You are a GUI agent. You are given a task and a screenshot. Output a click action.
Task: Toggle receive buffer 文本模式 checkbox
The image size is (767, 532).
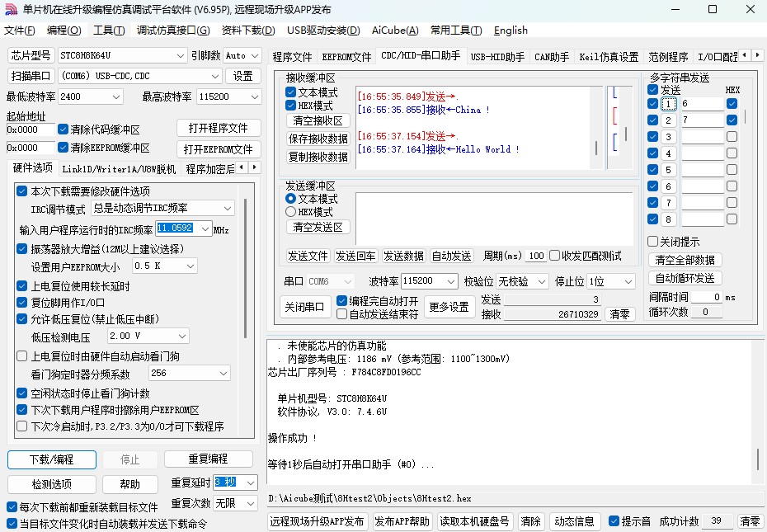[290, 92]
